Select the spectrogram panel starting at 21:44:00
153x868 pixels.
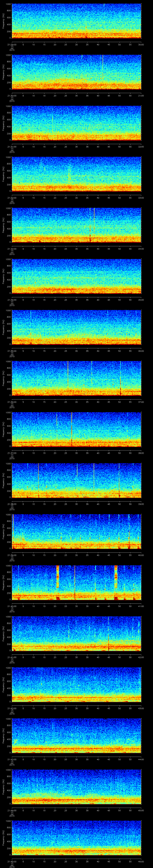click(76, 787)
